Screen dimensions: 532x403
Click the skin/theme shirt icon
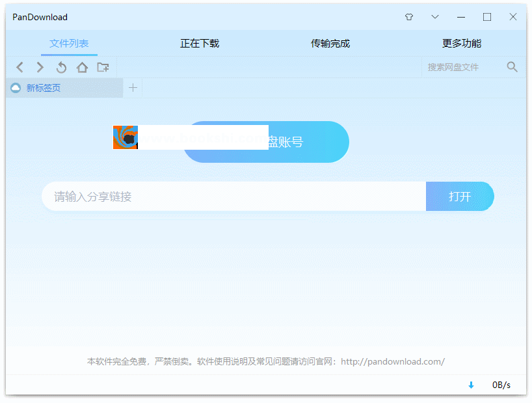pyautogui.click(x=409, y=17)
